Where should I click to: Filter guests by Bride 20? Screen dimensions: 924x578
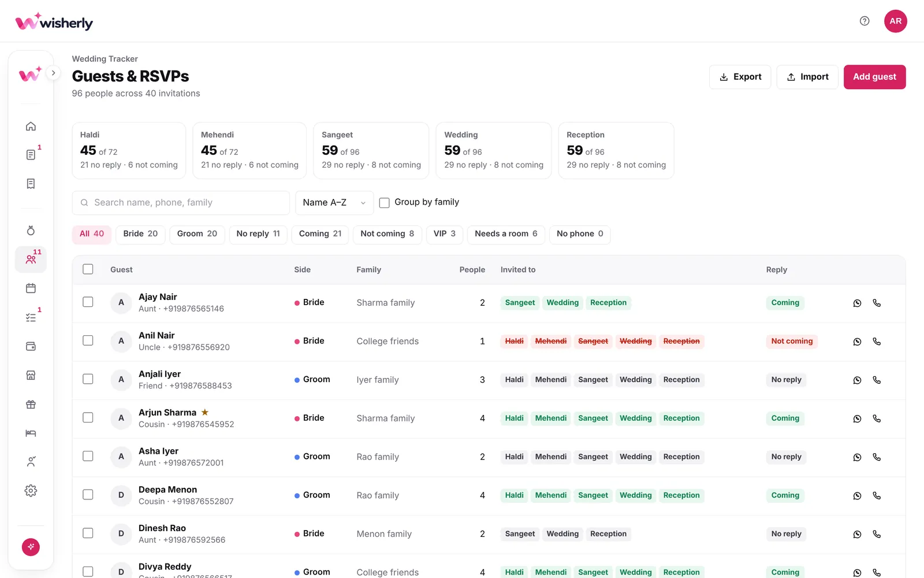(x=140, y=234)
